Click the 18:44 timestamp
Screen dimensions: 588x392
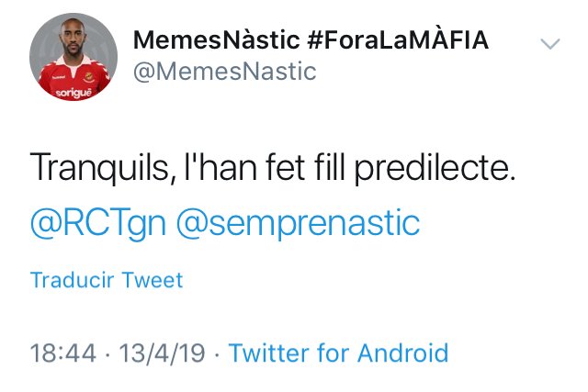(x=60, y=353)
